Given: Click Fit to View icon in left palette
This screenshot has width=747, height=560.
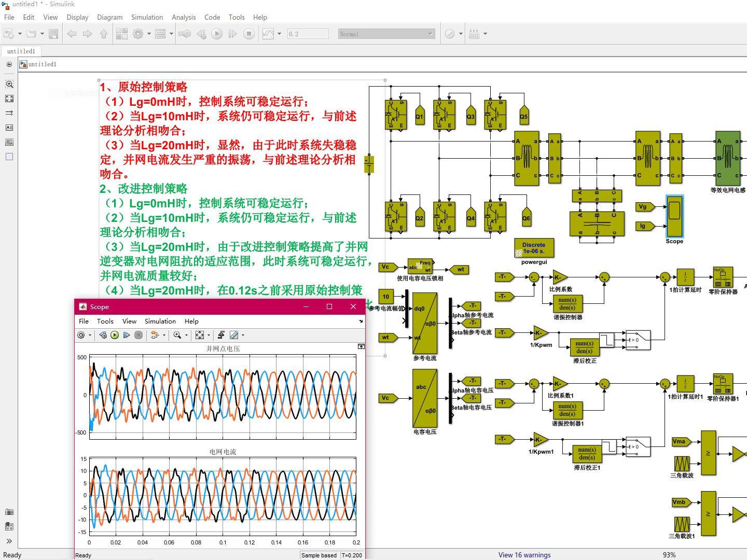Looking at the screenshot, I should pyautogui.click(x=9, y=99).
